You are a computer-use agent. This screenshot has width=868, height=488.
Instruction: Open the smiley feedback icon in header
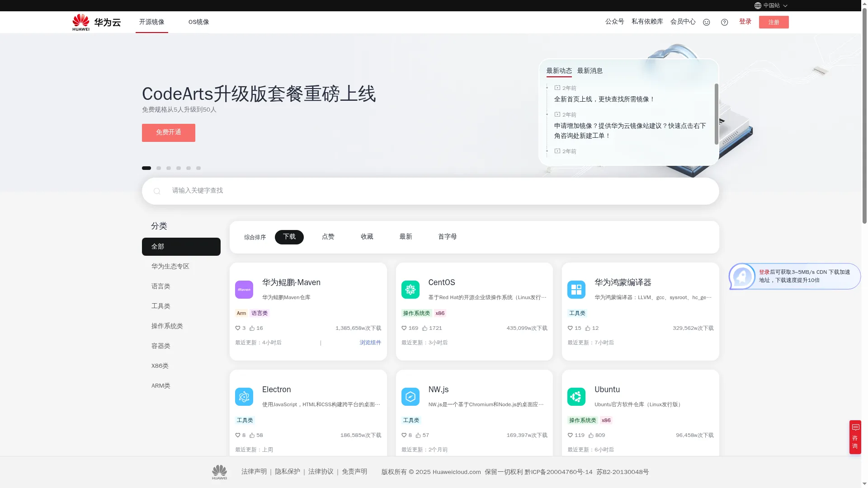706,22
